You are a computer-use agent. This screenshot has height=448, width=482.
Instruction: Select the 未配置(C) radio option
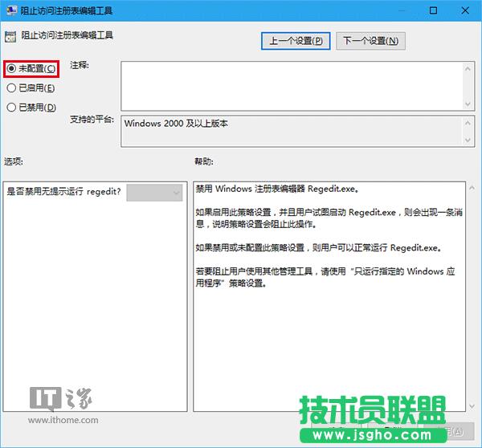tap(11, 69)
